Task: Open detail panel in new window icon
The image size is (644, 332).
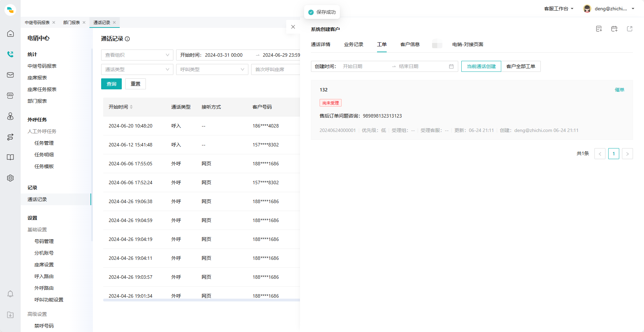Action: 630,29
